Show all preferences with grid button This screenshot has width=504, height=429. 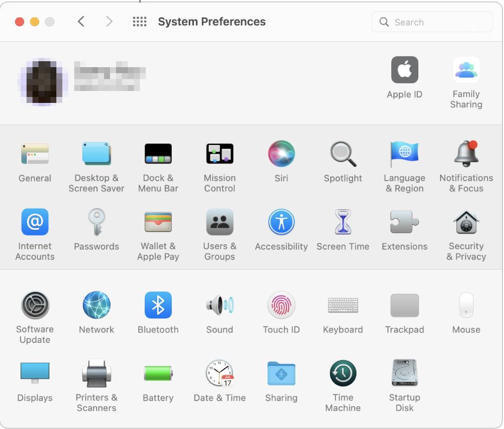coord(139,22)
